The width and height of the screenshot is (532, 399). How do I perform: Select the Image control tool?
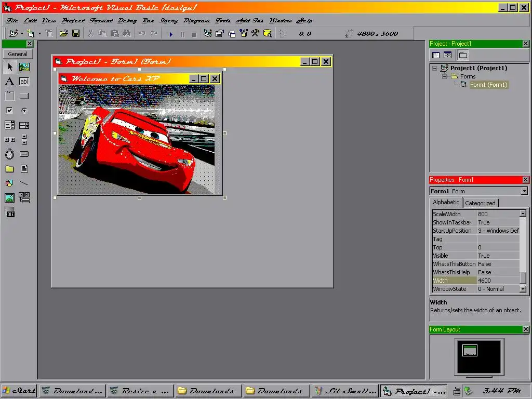click(x=9, y=198)
